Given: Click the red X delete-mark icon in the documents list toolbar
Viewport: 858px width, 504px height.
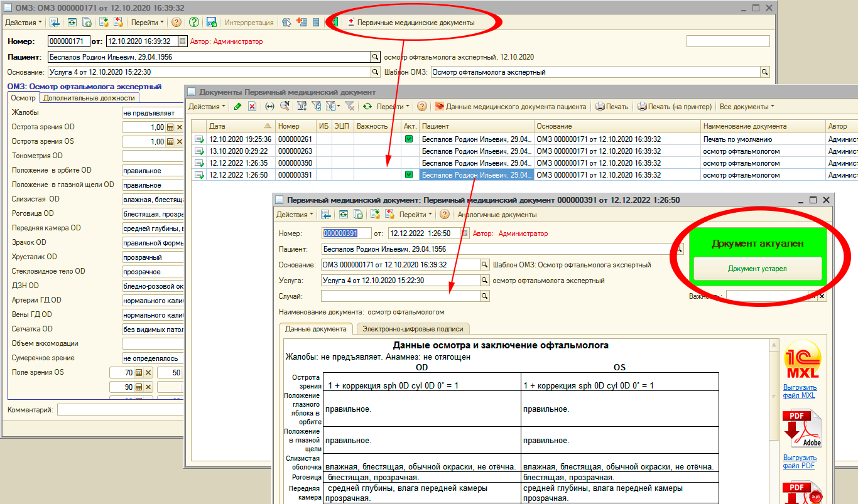Looking at the screenshot, I should [x=252, y=107].
